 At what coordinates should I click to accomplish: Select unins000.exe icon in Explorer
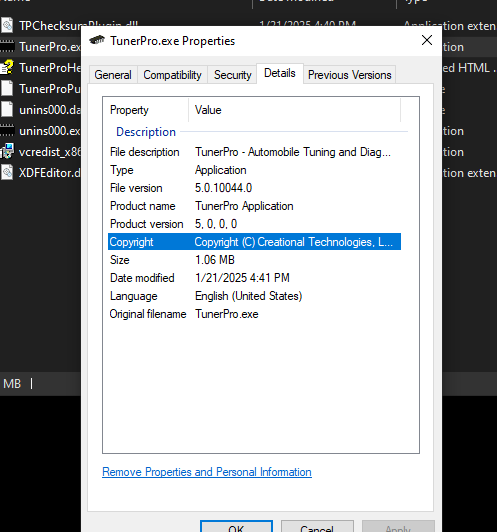coord(7,131)
